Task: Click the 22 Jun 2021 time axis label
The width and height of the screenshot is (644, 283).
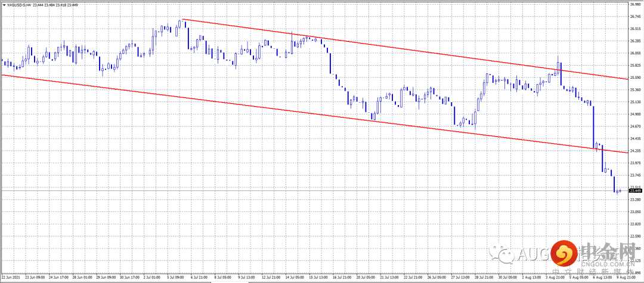Action: click(10, 278)
